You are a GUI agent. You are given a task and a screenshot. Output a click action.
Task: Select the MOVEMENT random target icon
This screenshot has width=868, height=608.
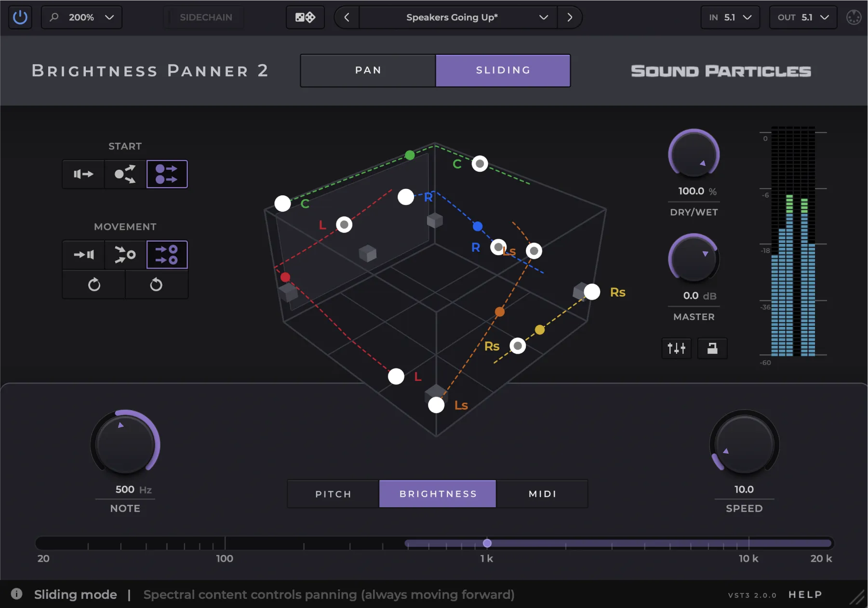(x=125, y=255)
